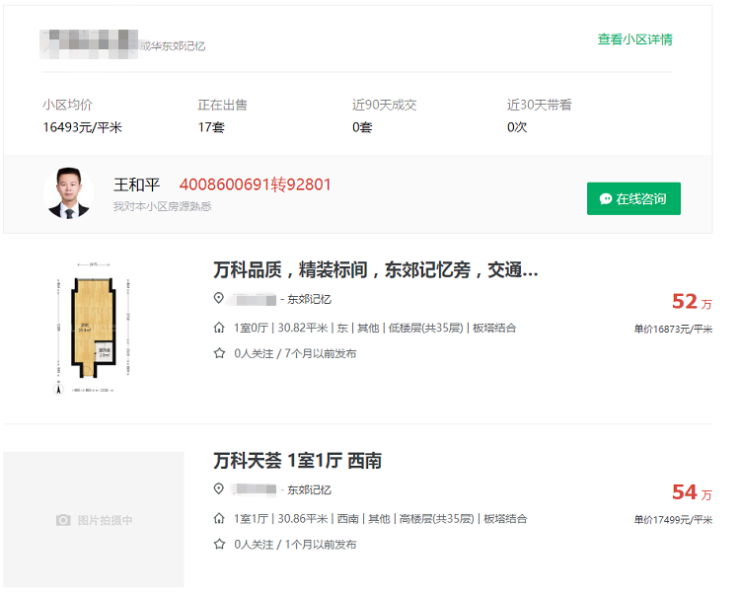Screen dimensions: 740x595
Task: Click 东郊记忆 link in the 52万 listing
Action: click(309, 299)
